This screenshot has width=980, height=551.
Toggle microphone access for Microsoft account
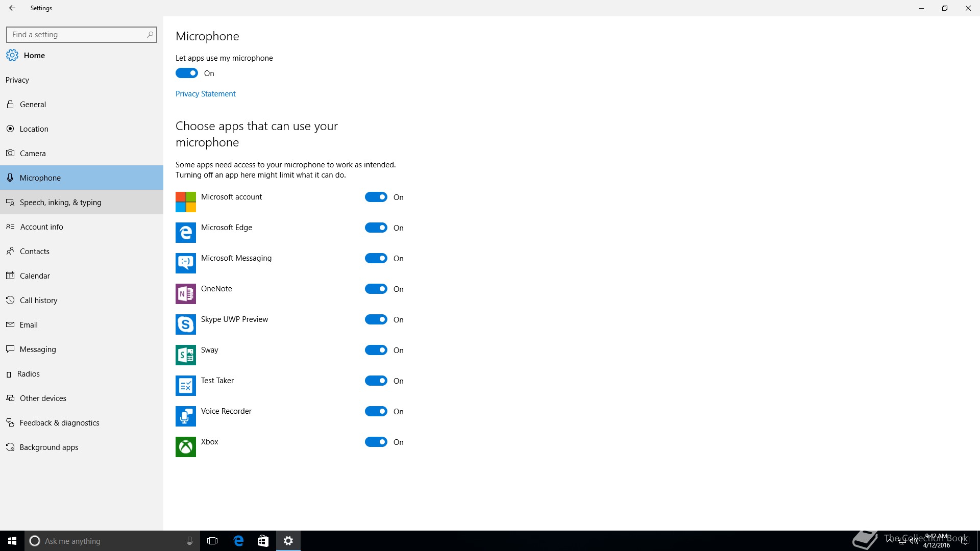(x=376, y=197)
